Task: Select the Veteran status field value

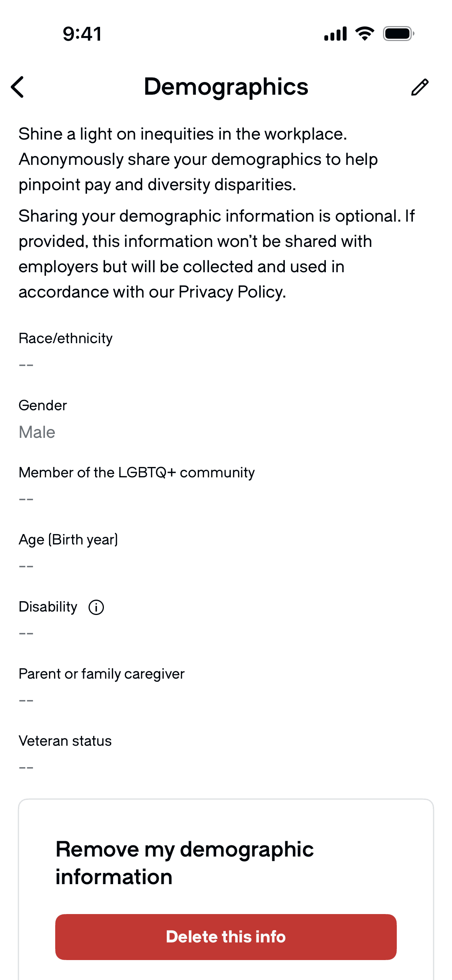Action: tap(26, 768)
